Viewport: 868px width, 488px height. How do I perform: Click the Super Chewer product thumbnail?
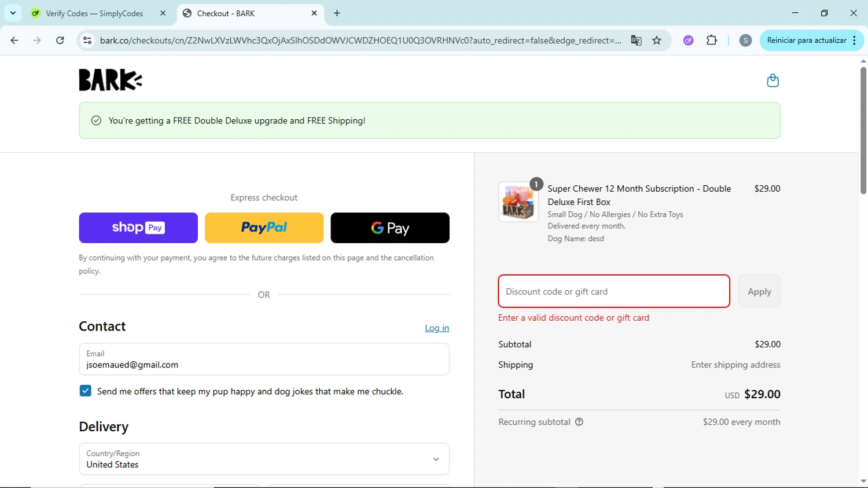point(518,202)
